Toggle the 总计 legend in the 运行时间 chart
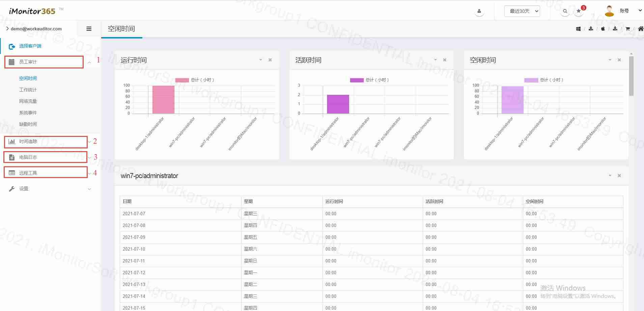 pos(195,80)
